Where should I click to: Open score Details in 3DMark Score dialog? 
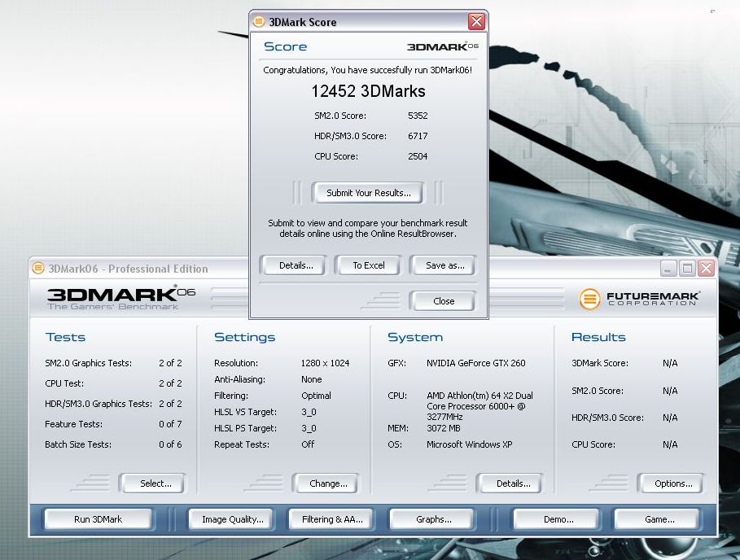click(x=296, y=265)
